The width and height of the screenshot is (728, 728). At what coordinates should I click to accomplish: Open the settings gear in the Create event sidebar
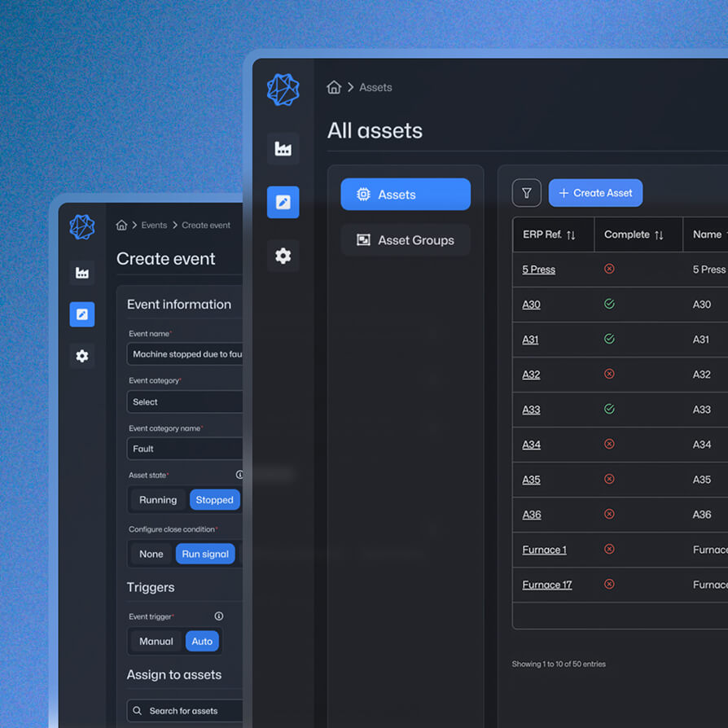tap(81, 356)
